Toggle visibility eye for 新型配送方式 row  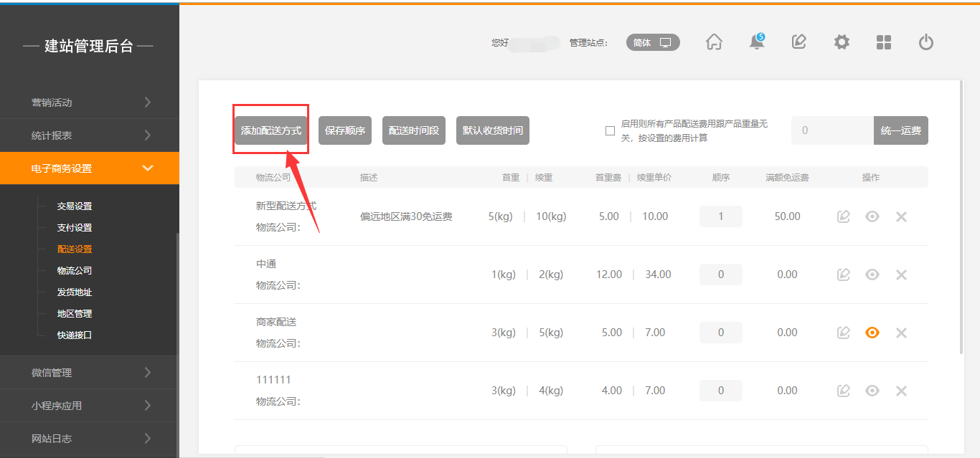[x=872, y=216]
